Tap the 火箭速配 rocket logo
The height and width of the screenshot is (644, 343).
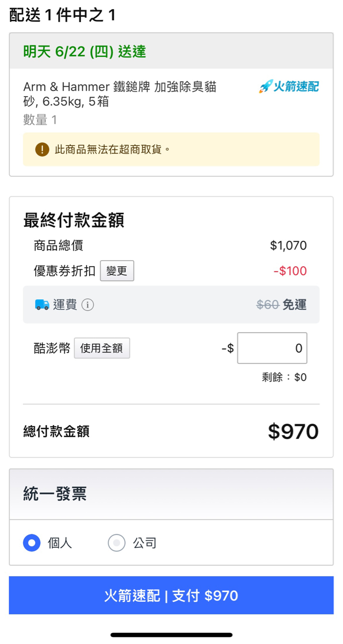[289, 87]
